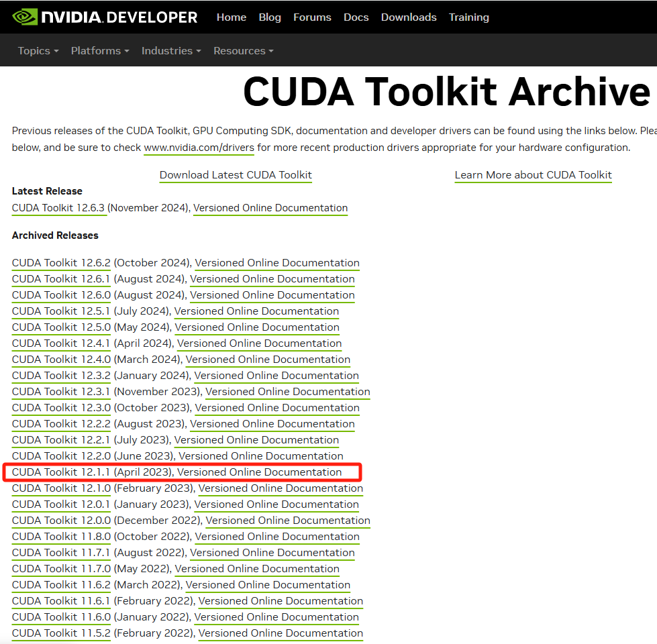The height and width of the screenshot is (644, 657).
Task: Open CUDA Toolkit 12.6.1 link
Action: coord(61,279)
